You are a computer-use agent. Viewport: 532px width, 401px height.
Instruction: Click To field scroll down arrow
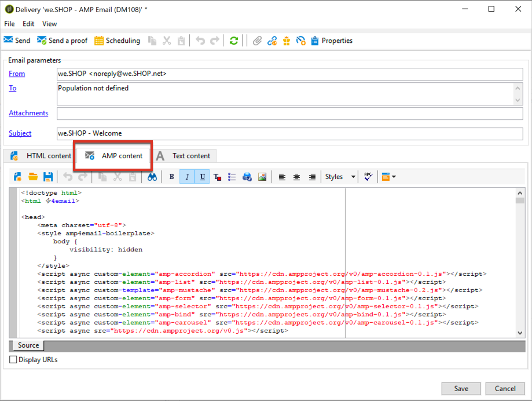(518, 100)
